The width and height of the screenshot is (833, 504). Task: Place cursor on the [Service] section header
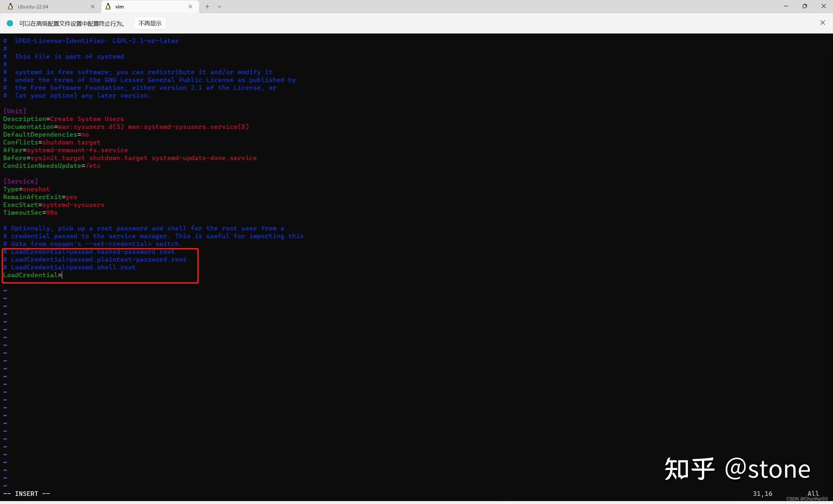point(20,181)
